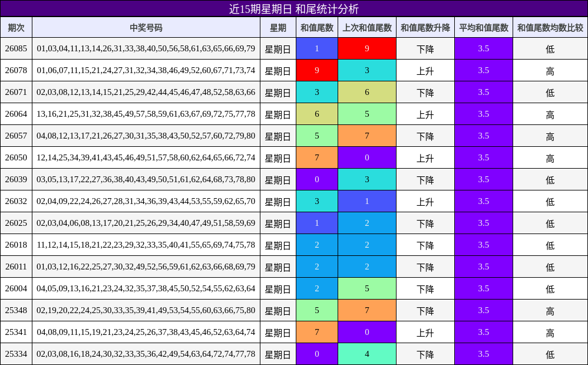Click the 上升 cell for period 25341
The image size is (588, 365).
pyautogui.click(x=425, y=332)
